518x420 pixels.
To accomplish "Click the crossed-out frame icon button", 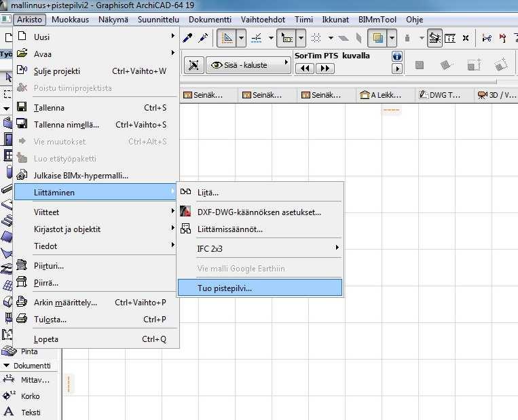I will [193, 65].
